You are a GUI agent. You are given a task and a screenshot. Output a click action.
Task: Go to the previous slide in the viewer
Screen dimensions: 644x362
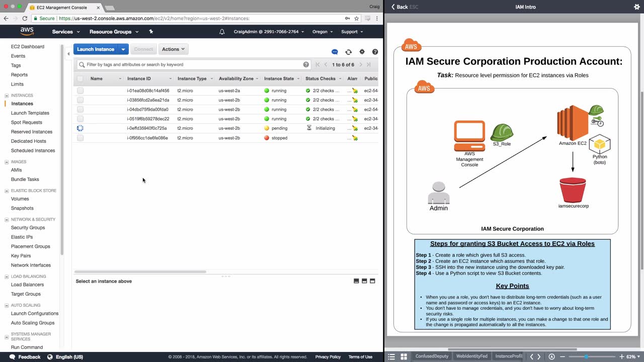point(531,356)
